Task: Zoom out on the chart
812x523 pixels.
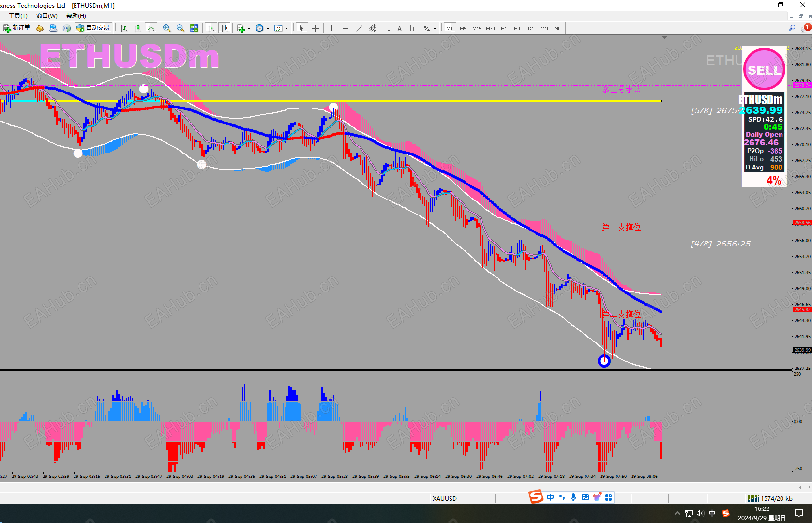Action: [x=180, y=28]
